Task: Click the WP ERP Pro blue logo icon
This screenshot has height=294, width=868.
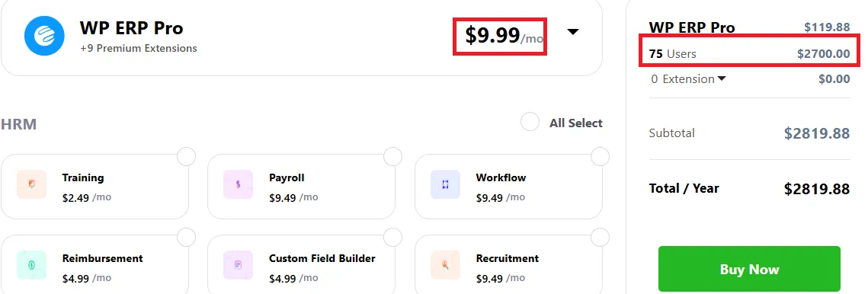Action: pos(45,36)
